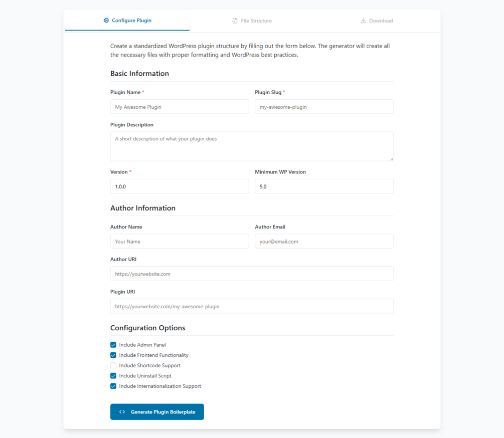Click the code brackets icon in the generate button
The image size is (504, 438).
click(122, 411)
